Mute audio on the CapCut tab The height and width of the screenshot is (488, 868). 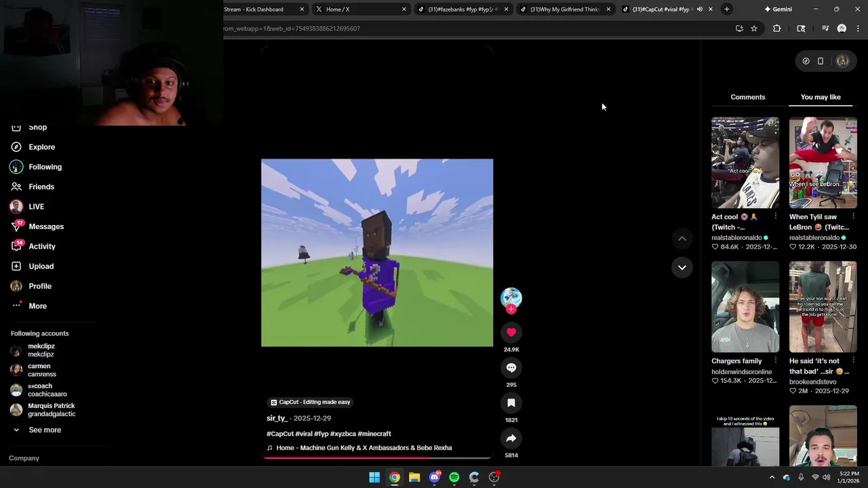point(700,9)
